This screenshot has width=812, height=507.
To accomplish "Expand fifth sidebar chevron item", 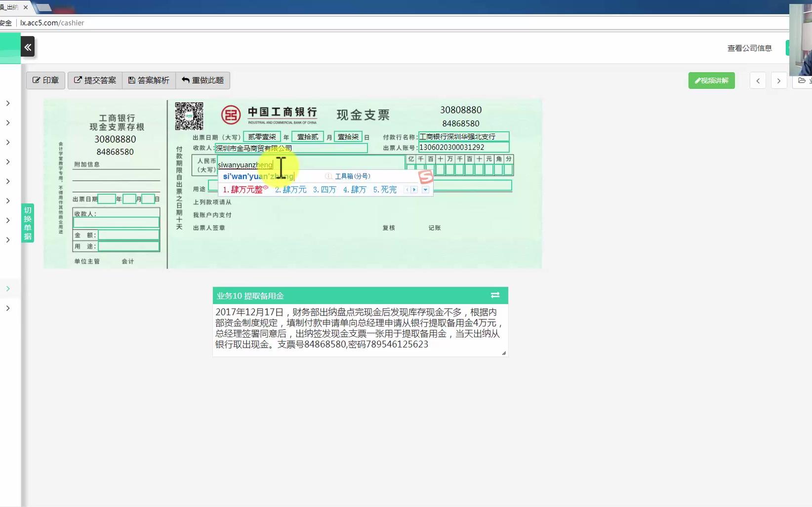I will (x=8, y=181).
